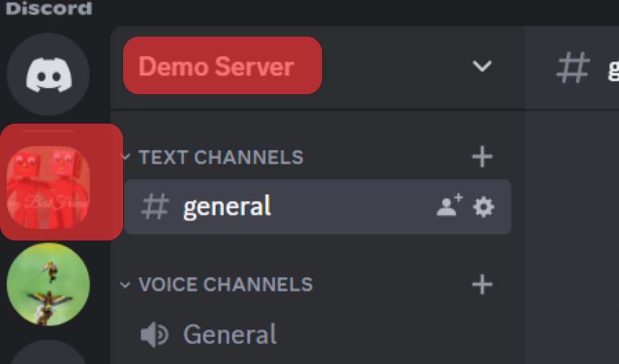Click the hash icon beside general channel
Viewport: 619px width, 364px height.
155,207
